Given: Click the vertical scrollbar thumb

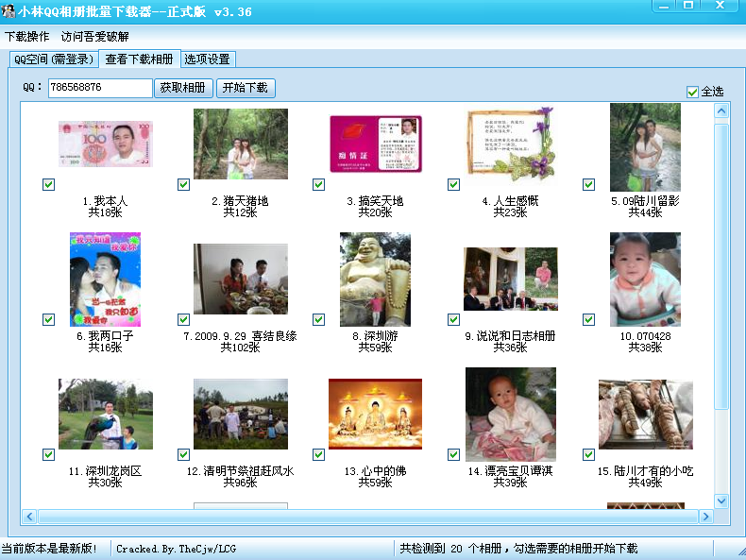Looking at the screenshot, I should [x=721, y=266].
